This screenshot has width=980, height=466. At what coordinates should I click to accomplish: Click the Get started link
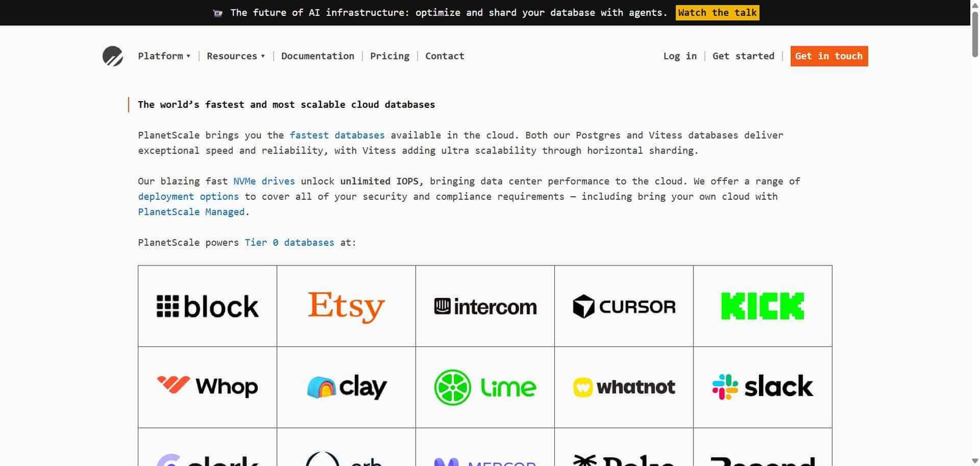pyautogui.click(x=743, y=56)
